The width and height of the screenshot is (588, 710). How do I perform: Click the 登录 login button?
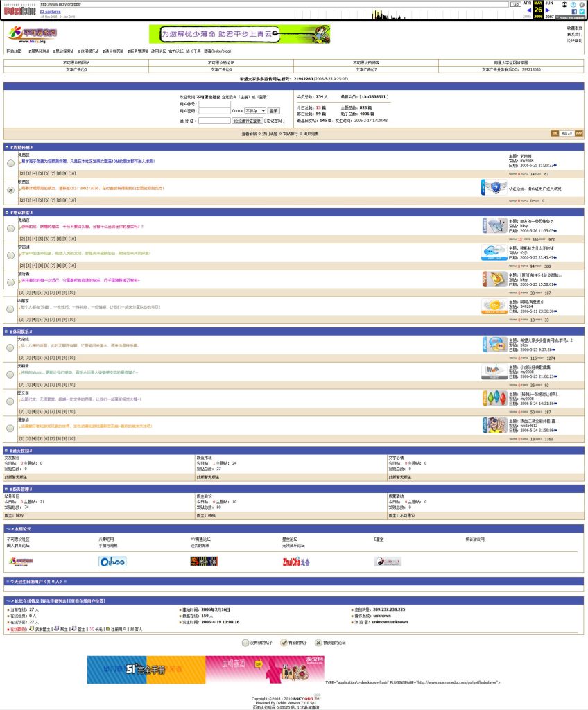click(274, 110)
